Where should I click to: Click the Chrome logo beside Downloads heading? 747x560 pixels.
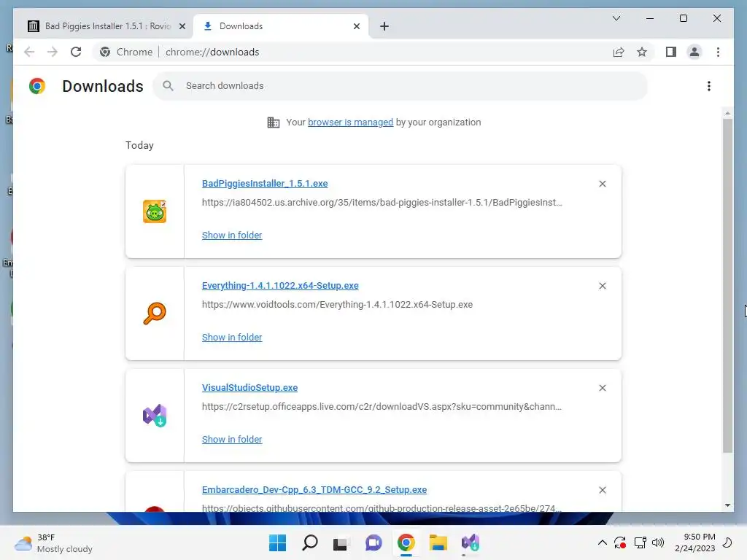pyautogui.click(x=37, y=86)
